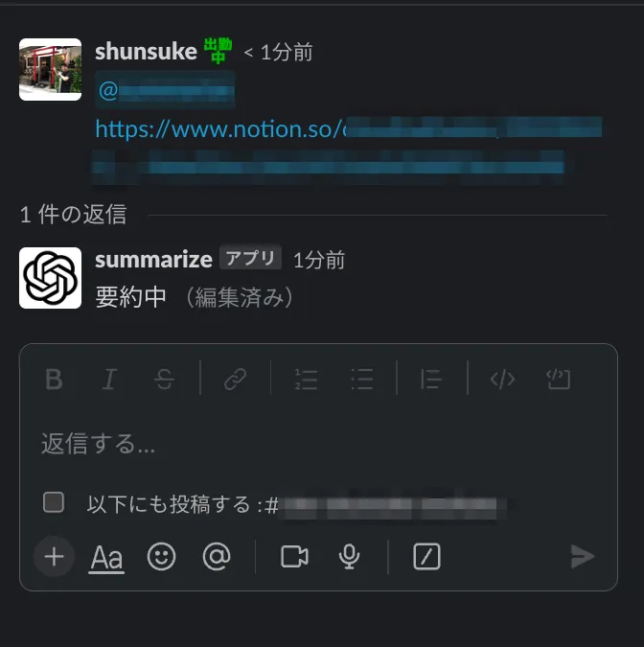644x647 pixels.
Task: Apply inline code formatting
Action: (x=502, y=379)
